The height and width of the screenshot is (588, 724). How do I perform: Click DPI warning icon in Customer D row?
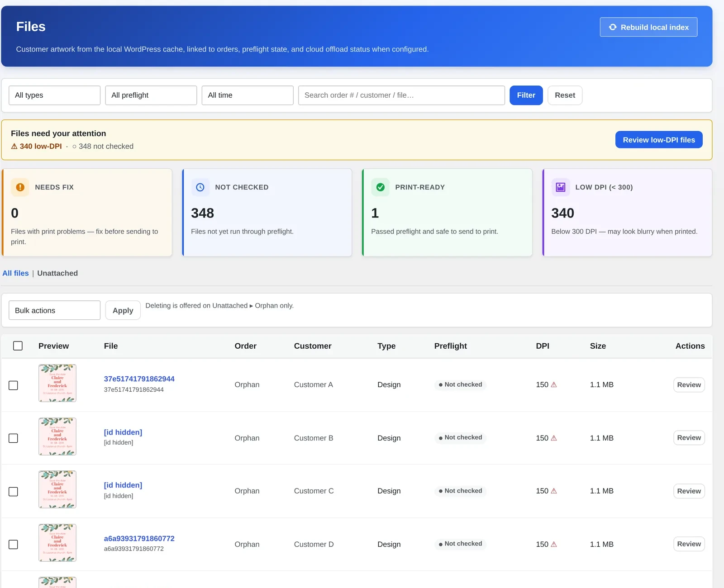point(554,544)
